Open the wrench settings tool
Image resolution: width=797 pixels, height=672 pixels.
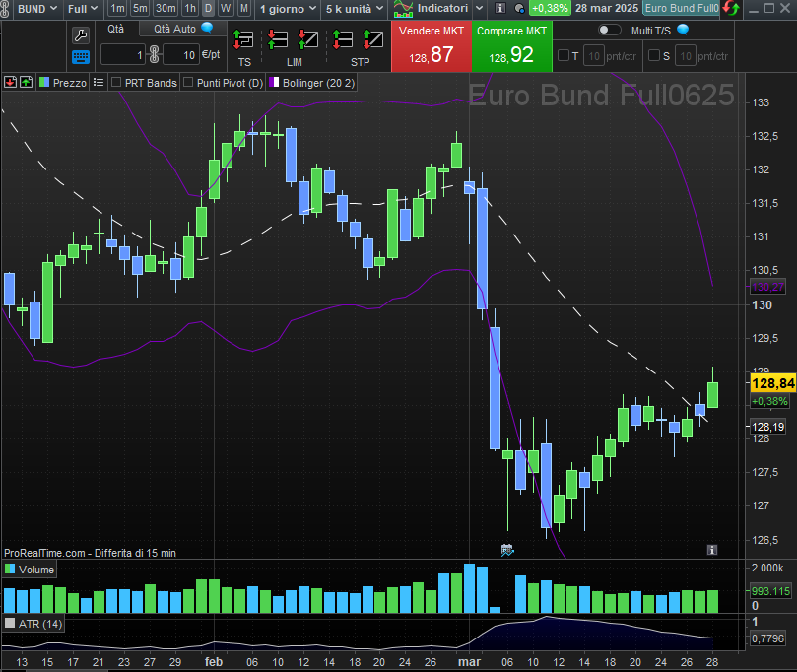81,34
